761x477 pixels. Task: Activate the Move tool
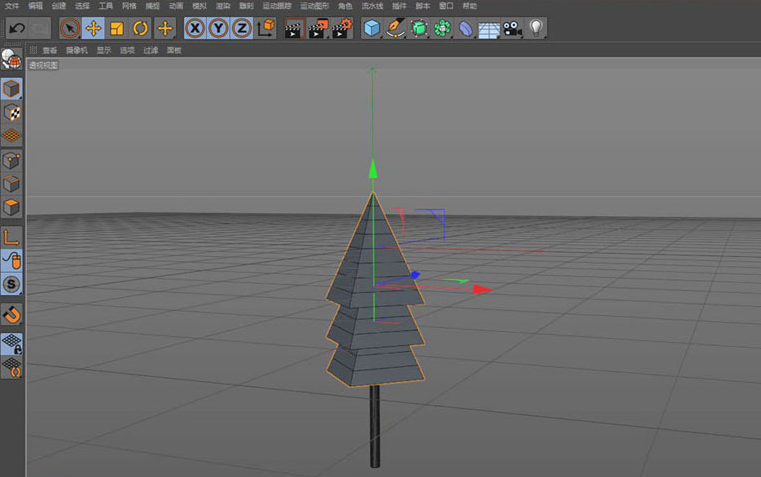93,28
